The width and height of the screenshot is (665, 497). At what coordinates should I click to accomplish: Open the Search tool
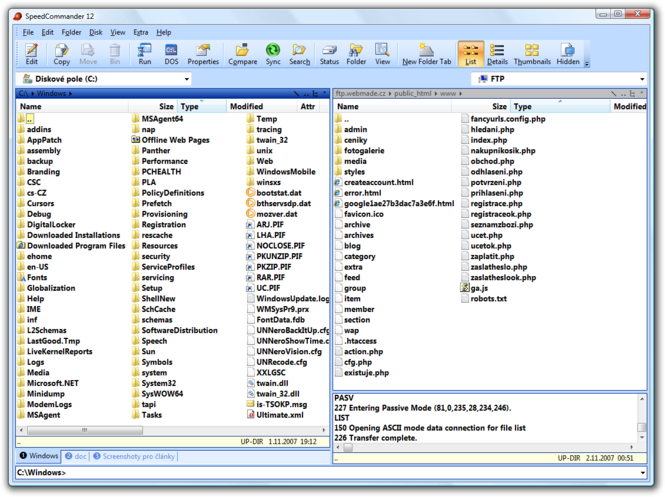pyautogui.click(x=299, y=54)
